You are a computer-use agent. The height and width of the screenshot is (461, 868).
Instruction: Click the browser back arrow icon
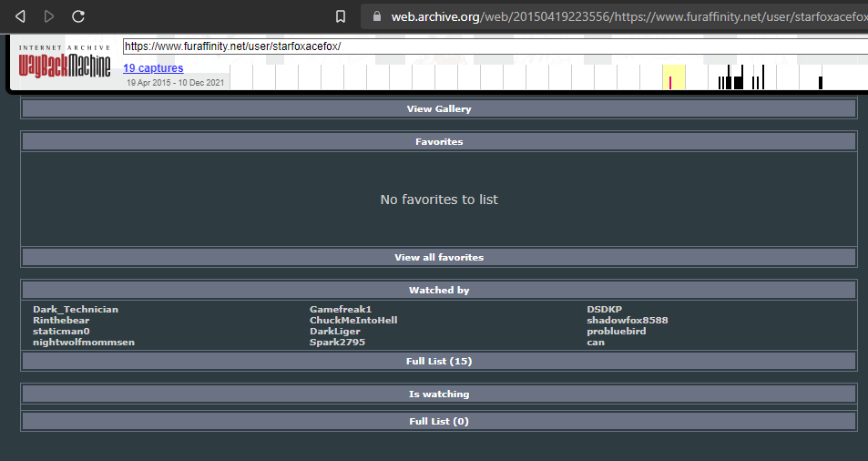[x=20, y=16]
